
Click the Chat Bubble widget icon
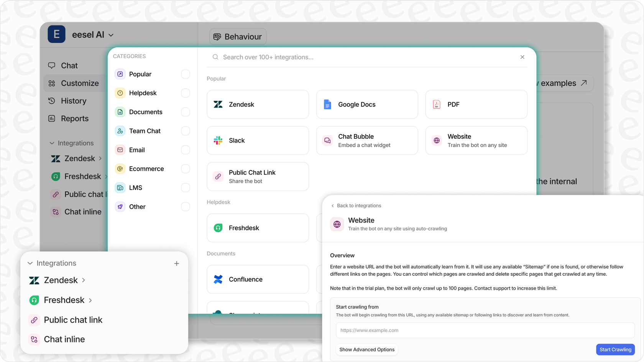(x=327, y=140)
